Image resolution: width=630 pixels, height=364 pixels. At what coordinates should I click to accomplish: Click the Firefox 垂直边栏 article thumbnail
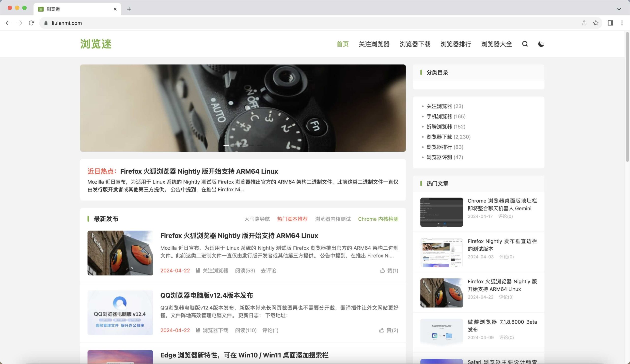pyautogui.click(x=441, y=253)
